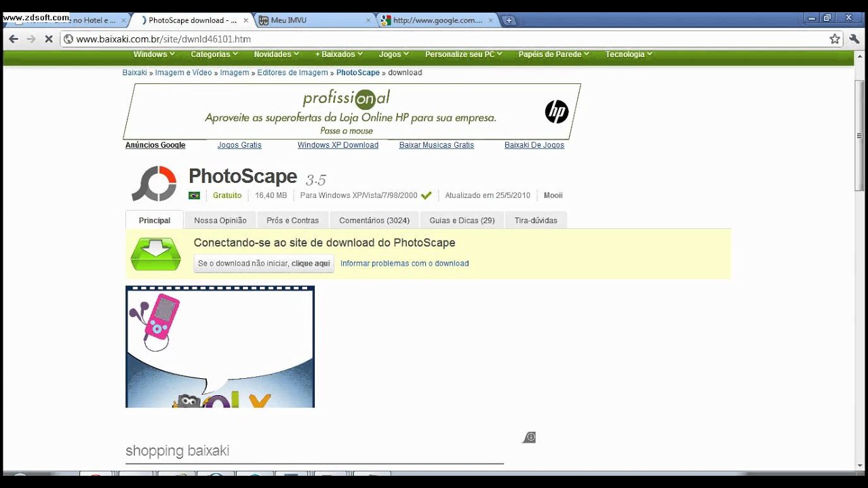Click the '16,40 MB' file size text

point(271,195)
